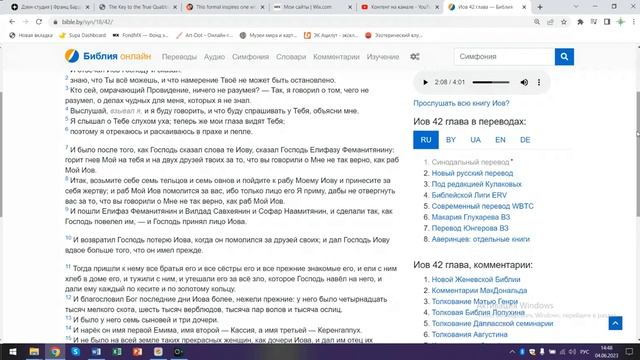640x360 pixels.
Task: Click the Библия онлайн logo icon
Action: point(72,56)
